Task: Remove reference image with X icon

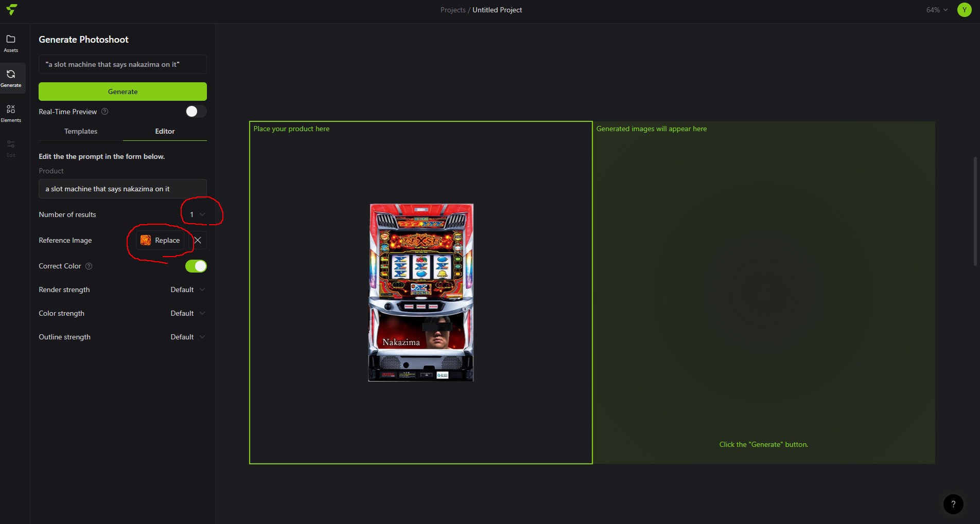Action: 198,240
